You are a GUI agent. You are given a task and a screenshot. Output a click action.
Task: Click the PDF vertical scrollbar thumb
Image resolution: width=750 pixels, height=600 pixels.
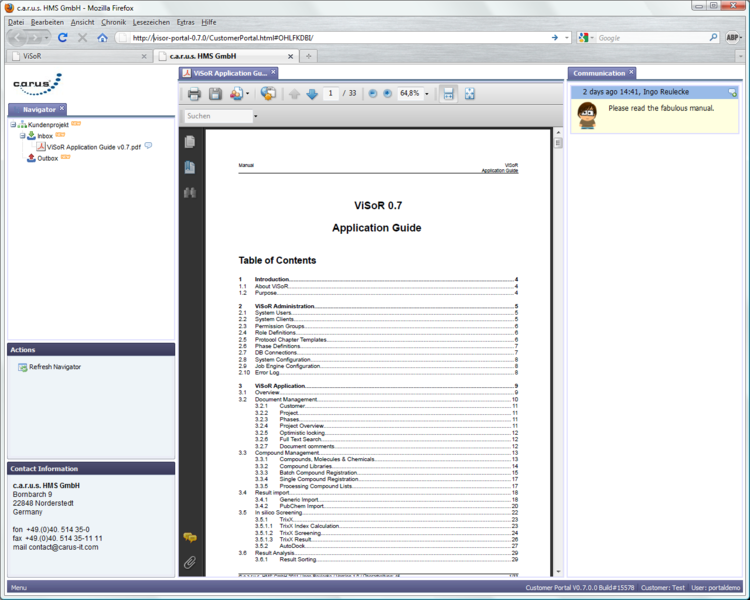558,143
